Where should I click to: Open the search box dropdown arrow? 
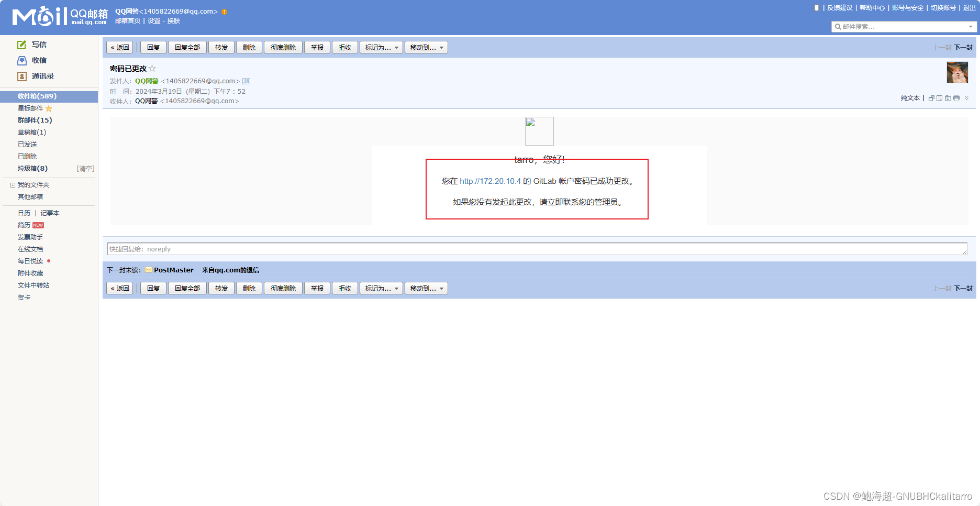point(971,27)
